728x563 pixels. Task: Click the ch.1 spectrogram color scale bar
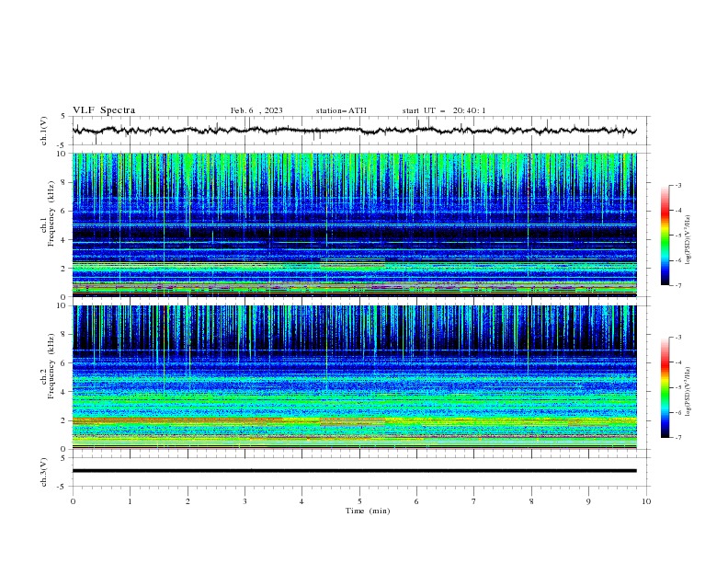click(665, 236)
